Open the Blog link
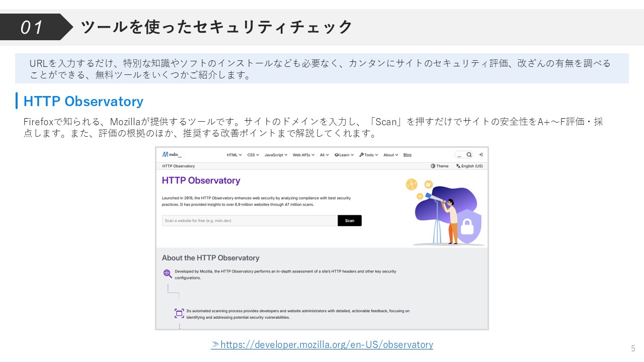 407,155
